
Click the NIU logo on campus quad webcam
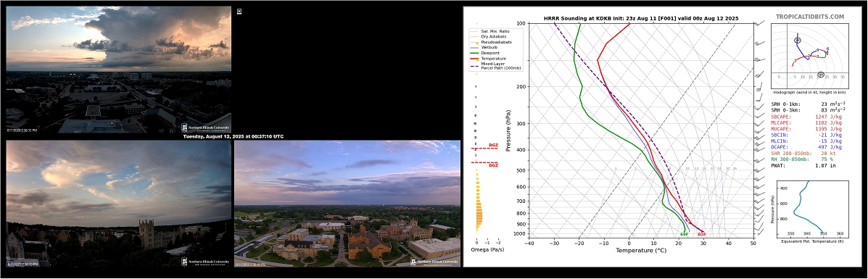[x=434, y=262]
